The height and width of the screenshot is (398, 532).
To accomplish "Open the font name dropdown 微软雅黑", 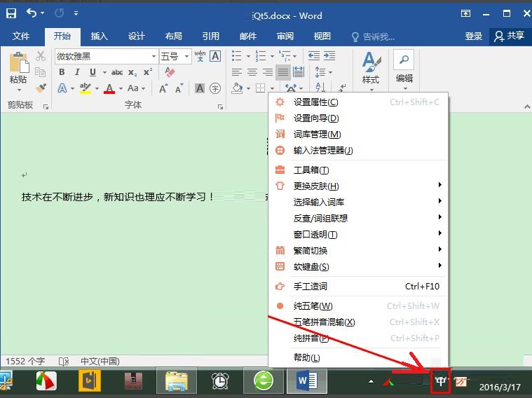I will 154,56.
